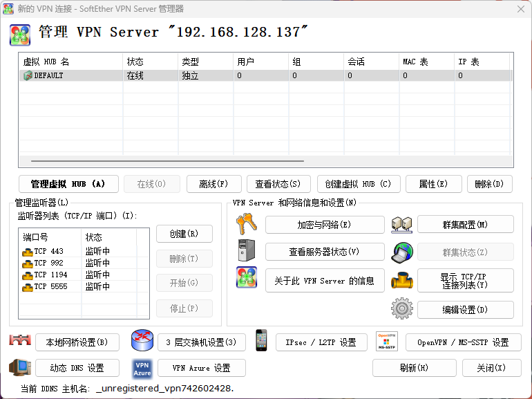Click the hub list horizontal scrollbar

pyautogui.click(x=167, y=161)
